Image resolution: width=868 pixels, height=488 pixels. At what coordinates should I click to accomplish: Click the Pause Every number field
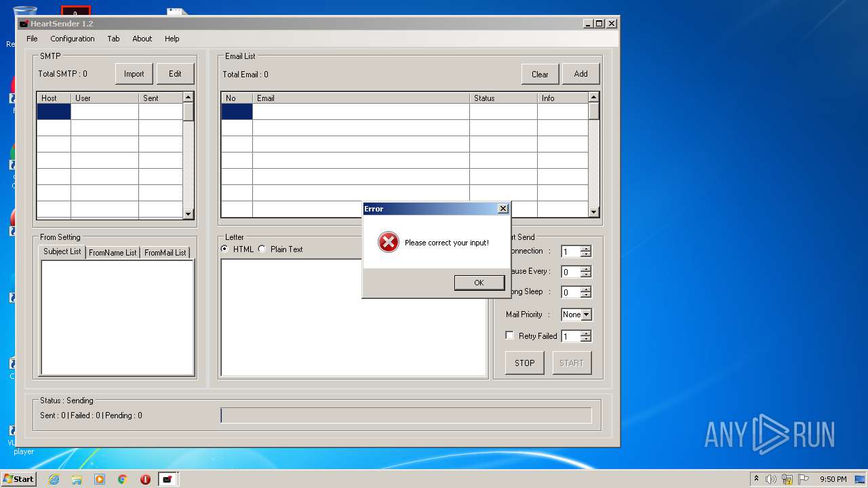571,272
